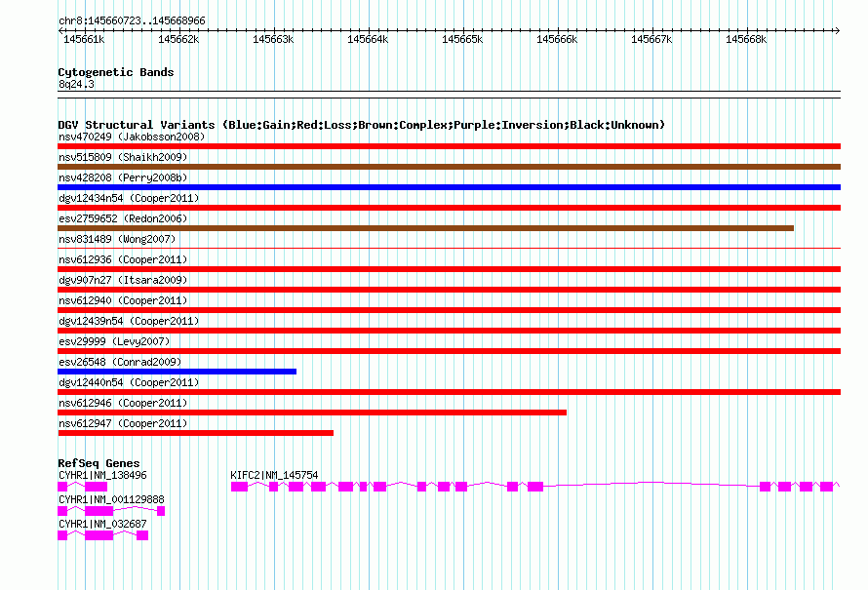Click the esv29999 (Levy2007) label
This screenshot has height=590, width=868.
114,341
